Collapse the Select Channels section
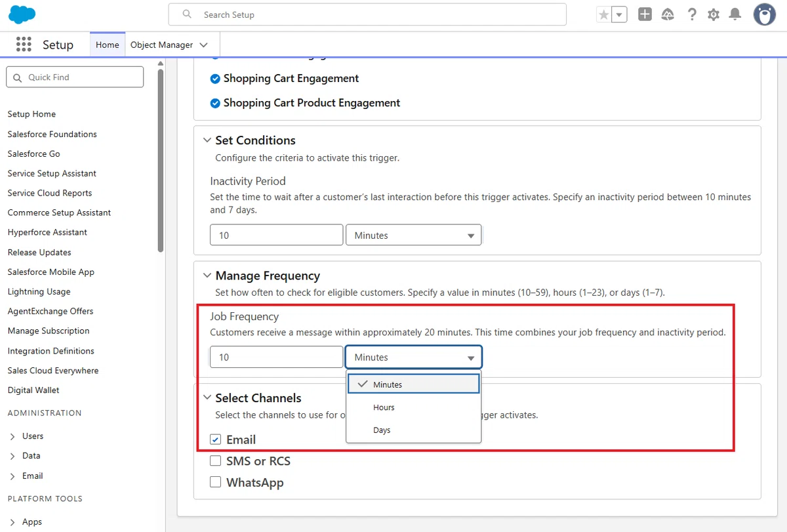Image resolution: width=787 pixels, height=532 pixels. pos(207,398)
